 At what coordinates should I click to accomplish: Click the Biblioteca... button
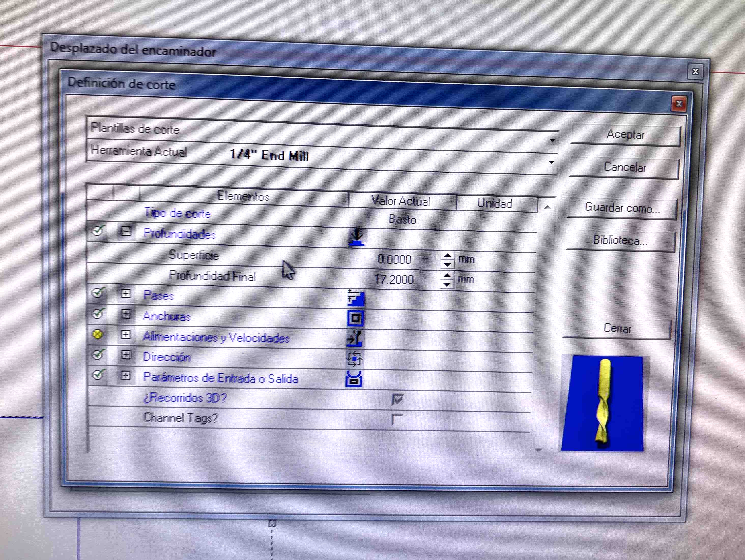(x=620, y=241)
